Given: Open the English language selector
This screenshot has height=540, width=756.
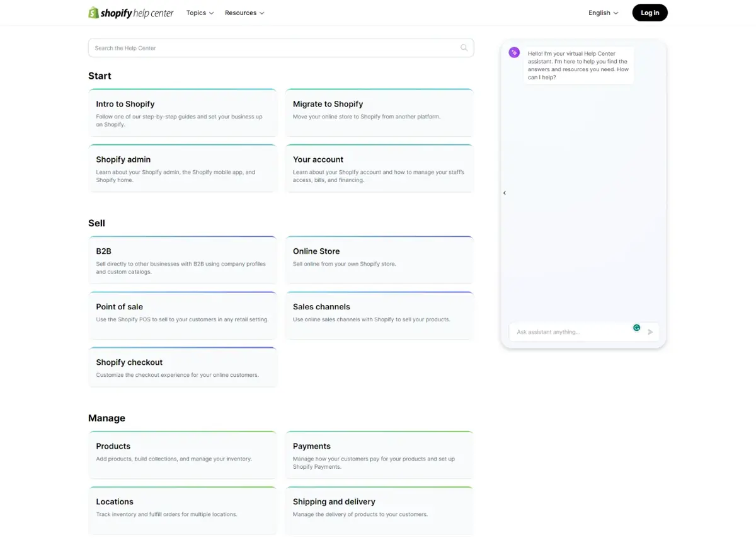Looking at the screenshot, I should point(604,13).
